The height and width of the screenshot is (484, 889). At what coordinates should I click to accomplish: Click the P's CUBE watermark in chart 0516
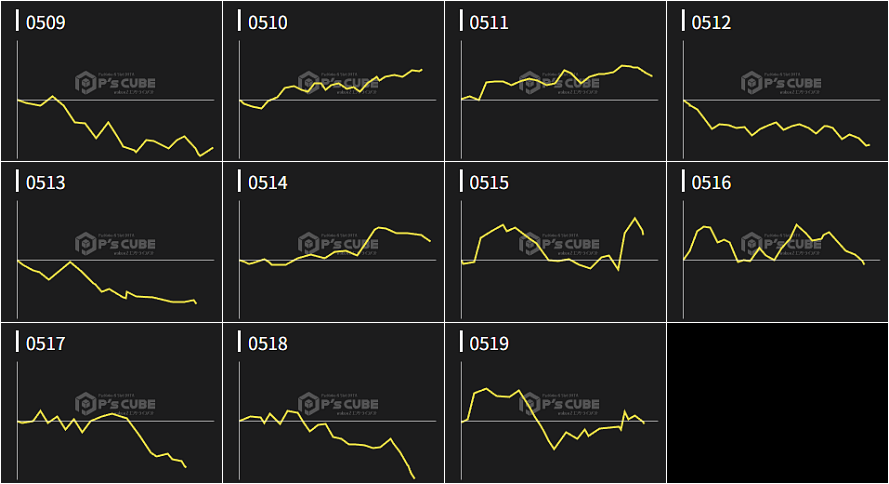[x=782, y=242]
